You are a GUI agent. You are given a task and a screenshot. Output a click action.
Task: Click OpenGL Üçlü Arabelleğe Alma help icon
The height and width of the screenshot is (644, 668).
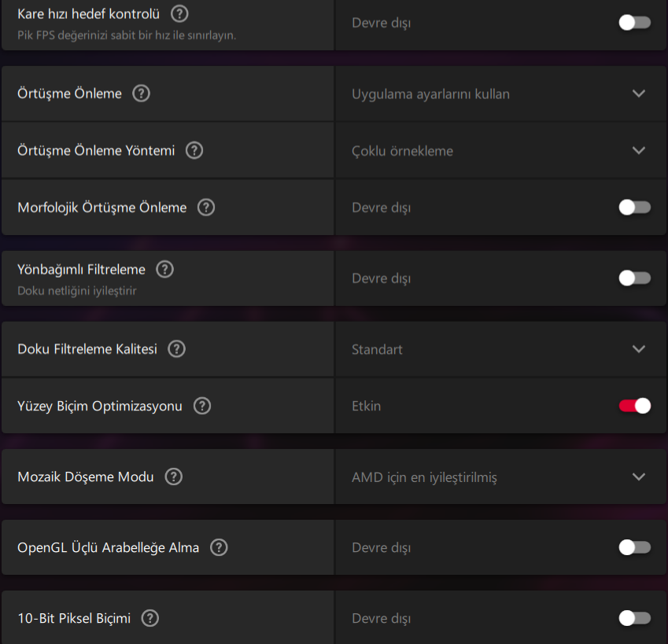(x=219, y=547)
